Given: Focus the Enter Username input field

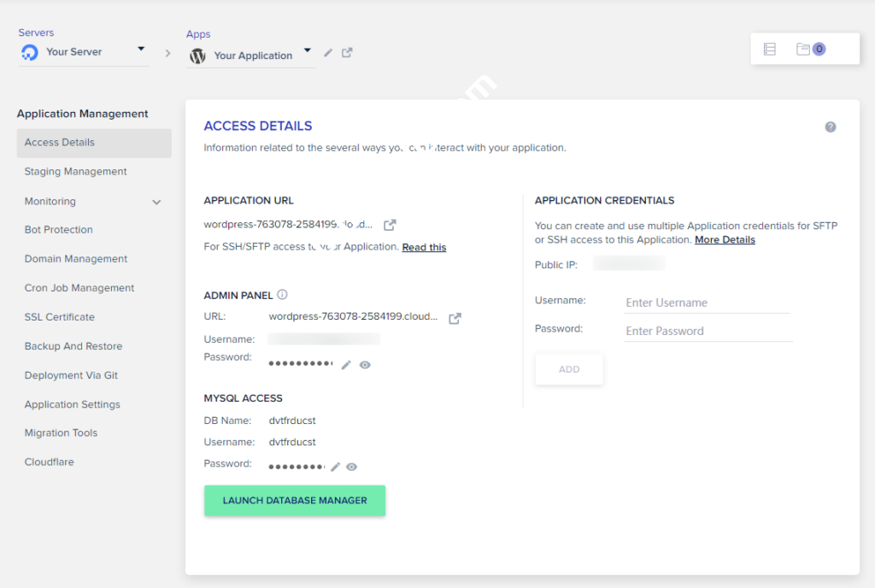Looking at the screenshot, I should pos(707,303).
